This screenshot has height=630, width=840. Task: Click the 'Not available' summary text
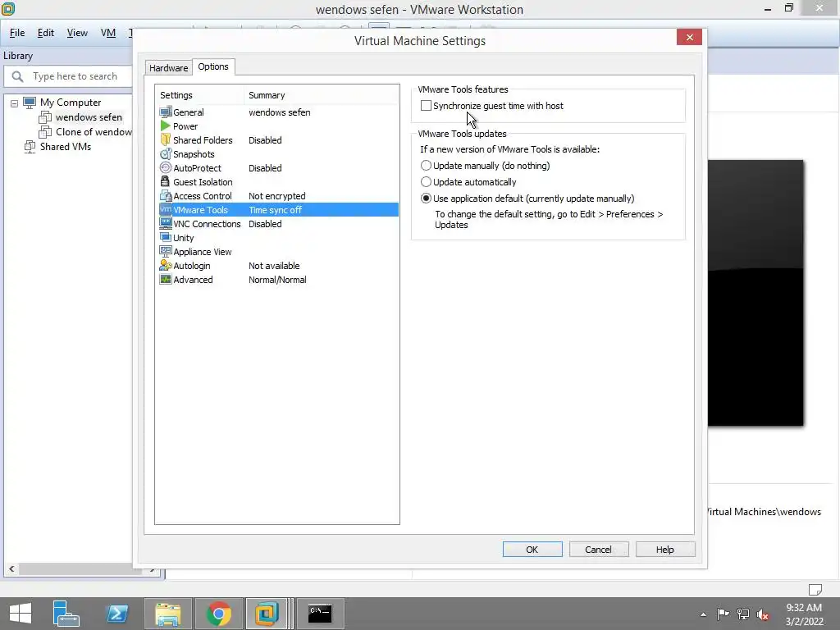coord(274,266)
